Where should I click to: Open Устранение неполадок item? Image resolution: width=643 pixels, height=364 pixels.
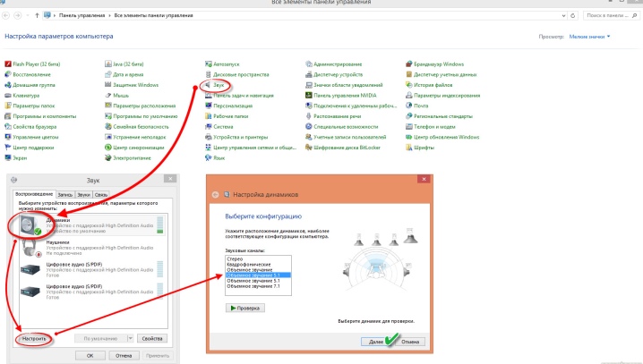135,137
